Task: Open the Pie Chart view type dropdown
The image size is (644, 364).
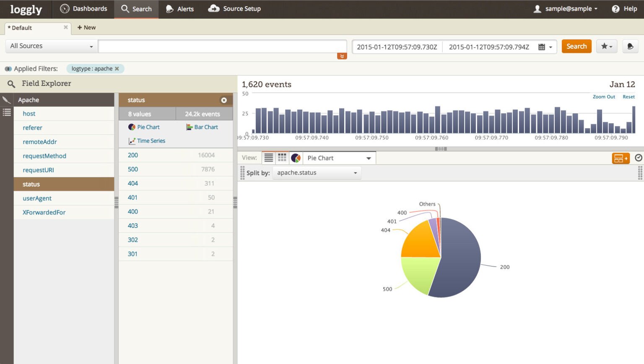Action: (339, 158)
